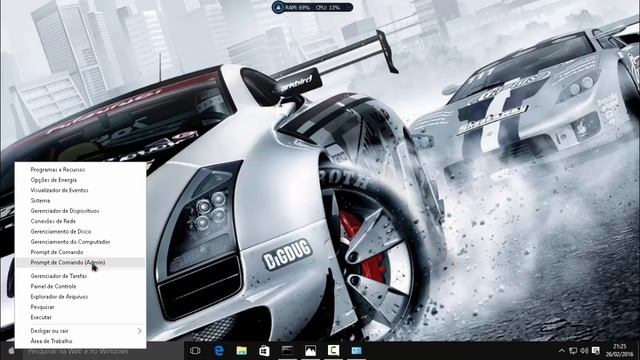
Task: Open Painel de Controle
Action: click(80, 286)
